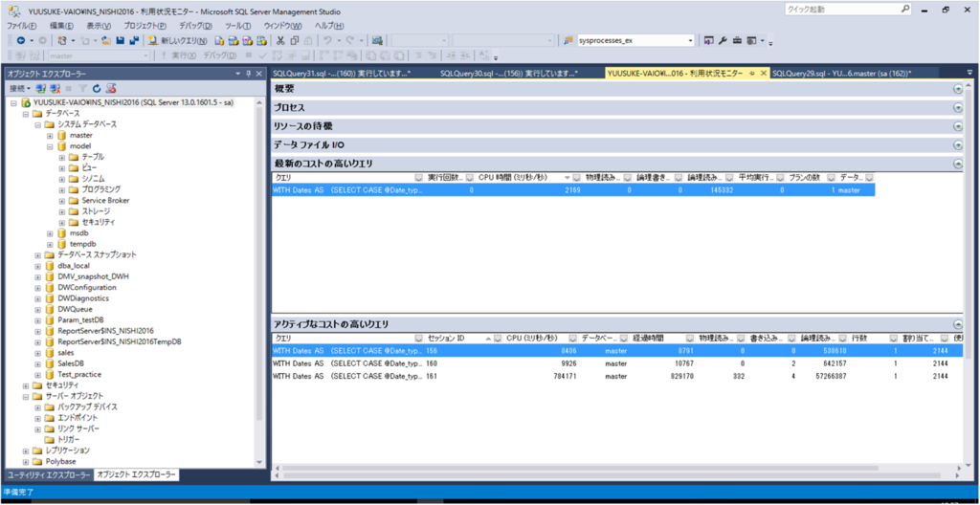
Task: Select the active query row with session 160
Action: [x=617, y=363]
